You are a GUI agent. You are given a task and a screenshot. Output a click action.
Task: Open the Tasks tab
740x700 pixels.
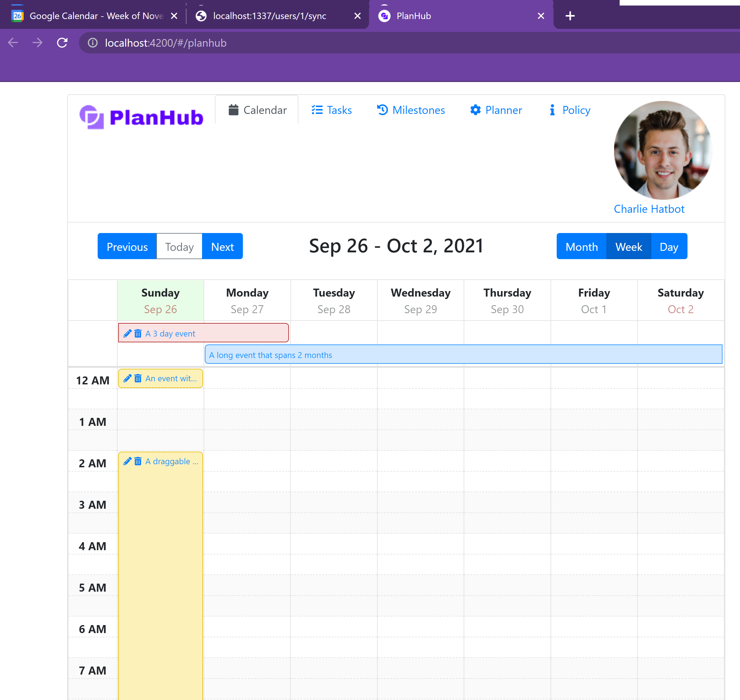[332, 110]
